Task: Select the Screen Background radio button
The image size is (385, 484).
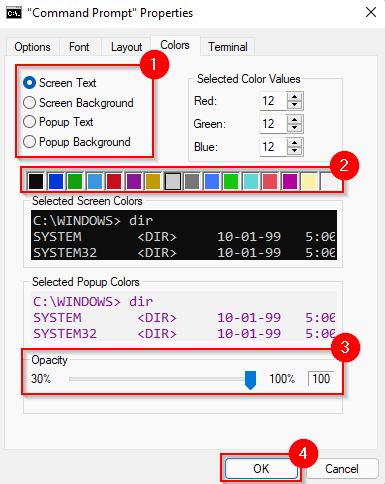Action: point(78,103)
